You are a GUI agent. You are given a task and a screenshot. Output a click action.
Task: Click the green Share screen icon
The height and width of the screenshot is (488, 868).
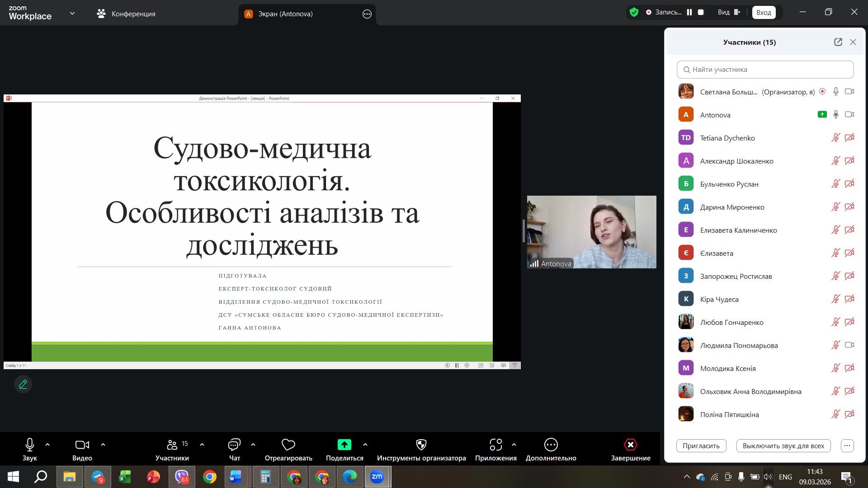tap(344, 445)
